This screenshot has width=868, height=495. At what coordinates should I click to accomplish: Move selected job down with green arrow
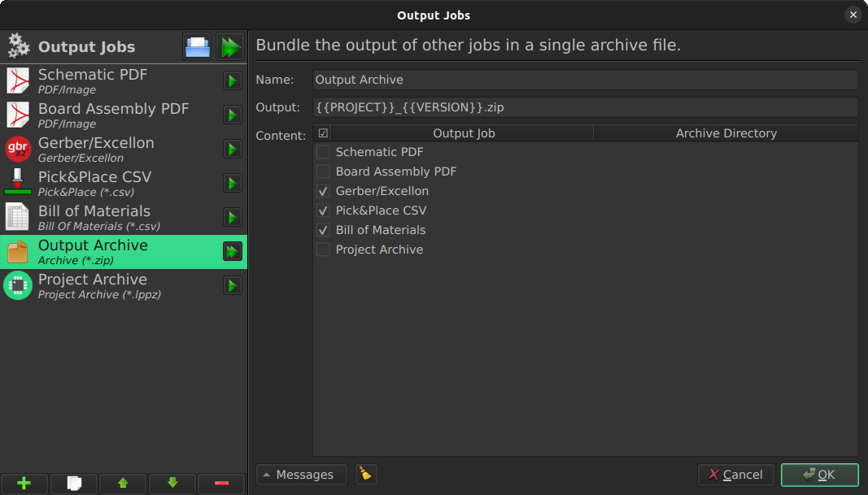pos(172,484)
